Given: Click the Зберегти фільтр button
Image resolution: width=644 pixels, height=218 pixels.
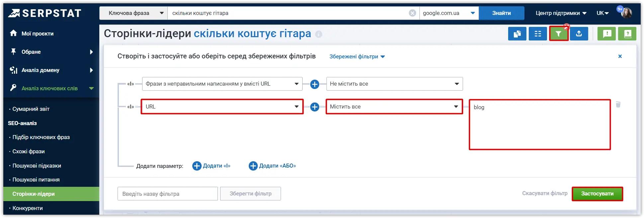Looking at the screenshot, I should [x=251, y=193].
